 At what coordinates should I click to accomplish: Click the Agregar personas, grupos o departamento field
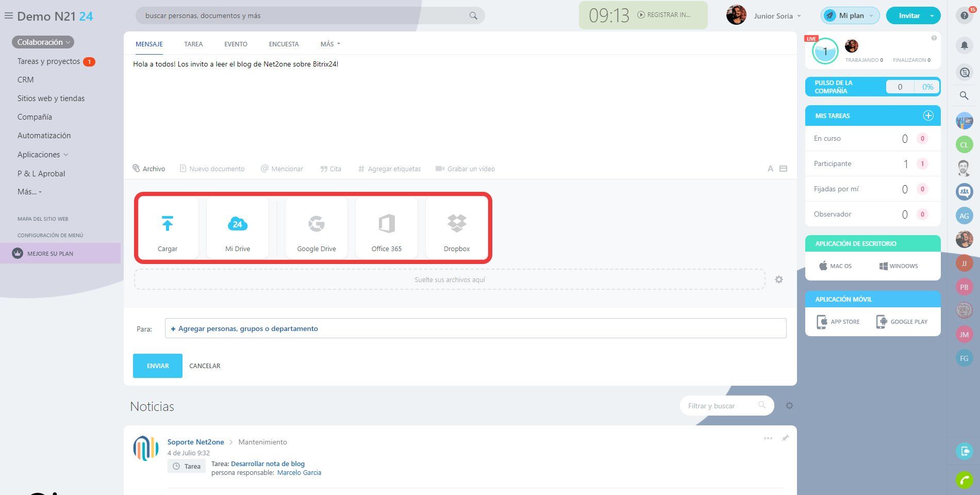point(475,328)
